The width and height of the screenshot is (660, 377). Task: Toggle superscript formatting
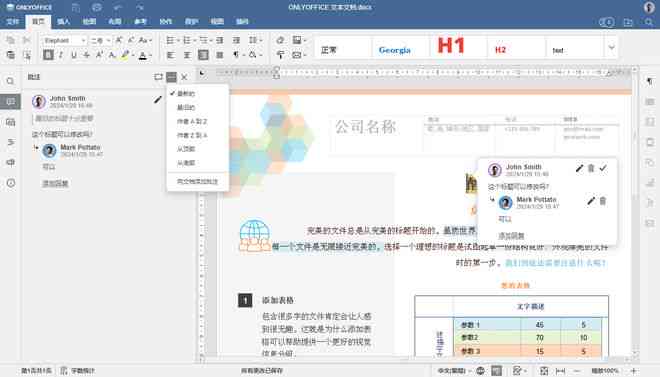pyautogui.click(x=99, y=55)
